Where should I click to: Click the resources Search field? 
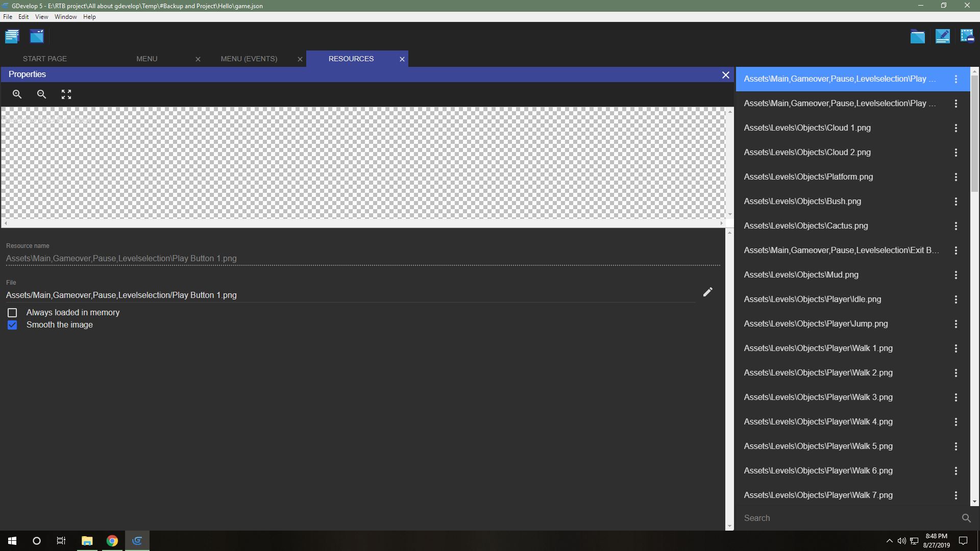[x=848, y=518]
